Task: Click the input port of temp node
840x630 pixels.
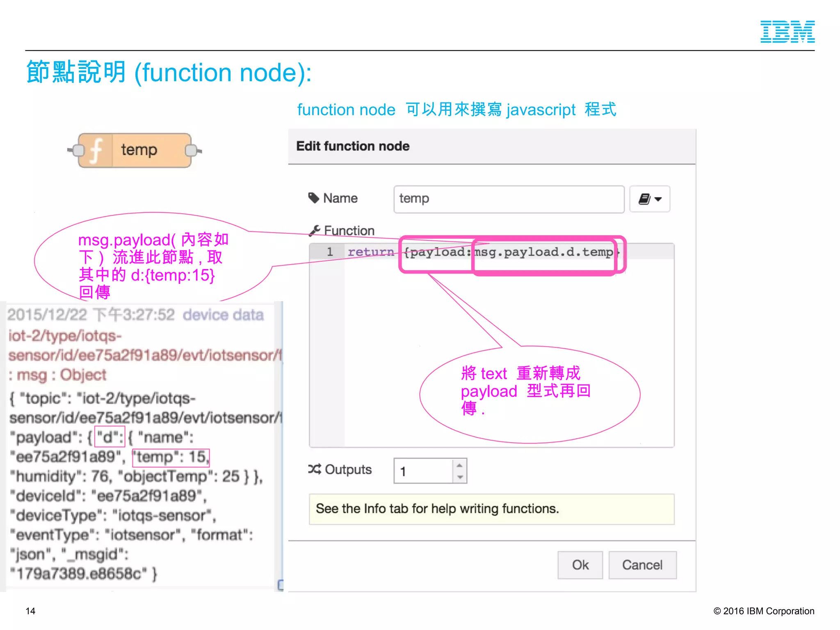Action: [x=78, y=151]
